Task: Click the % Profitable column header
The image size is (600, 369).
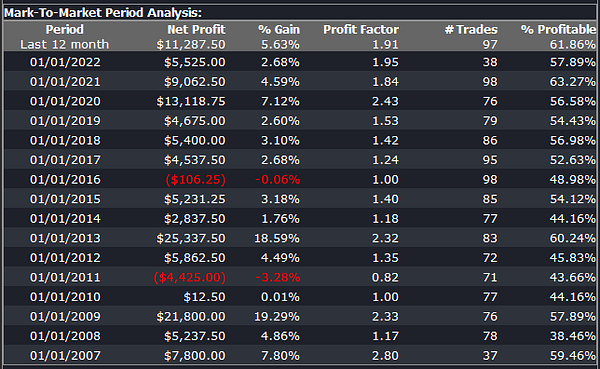Action: [558, 29]
